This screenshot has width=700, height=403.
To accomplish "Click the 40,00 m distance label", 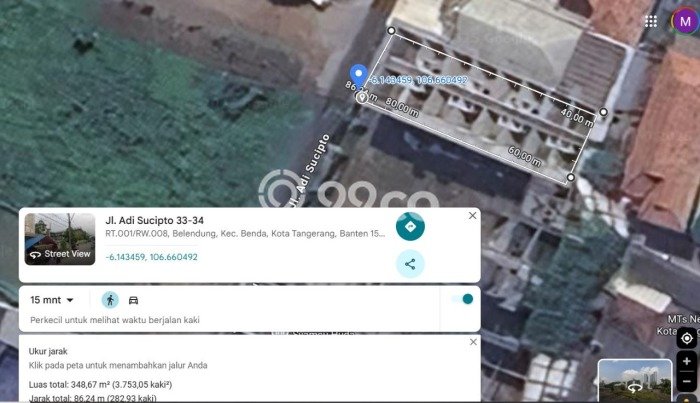I will pos(577,117).
